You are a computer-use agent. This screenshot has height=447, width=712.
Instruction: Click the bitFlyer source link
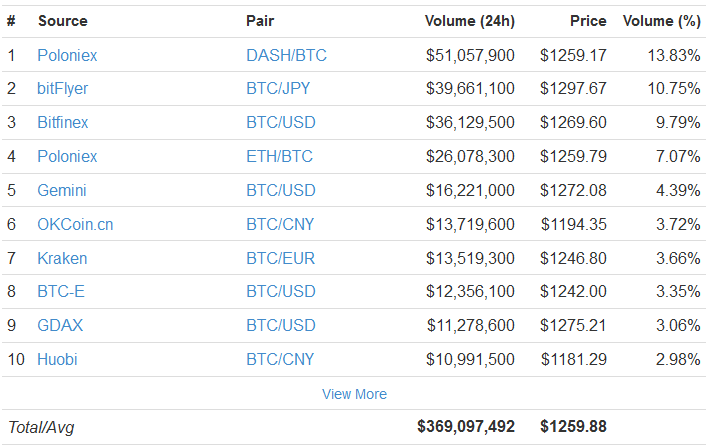[x=62, y=89]
